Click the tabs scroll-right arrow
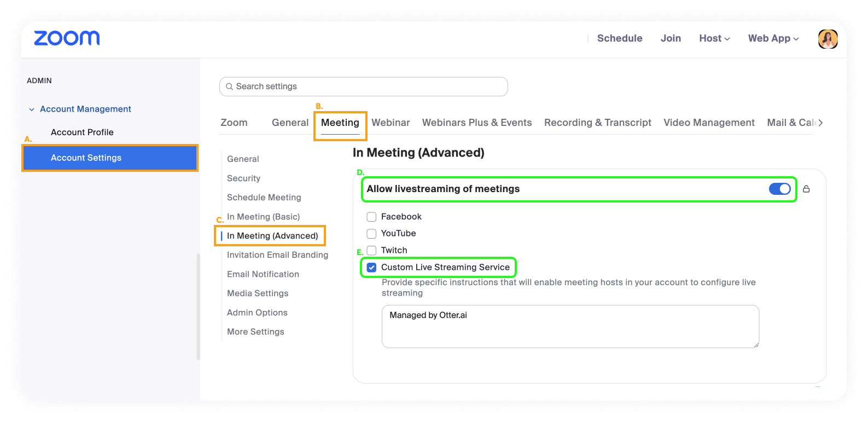The image size is (868, 422). 820,123
